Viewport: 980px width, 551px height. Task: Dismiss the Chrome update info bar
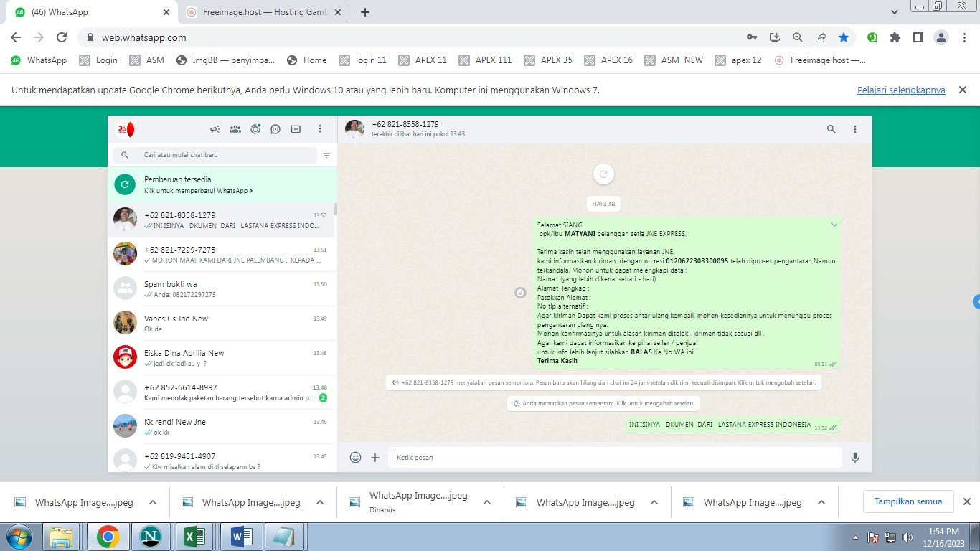tap(963, 90)
